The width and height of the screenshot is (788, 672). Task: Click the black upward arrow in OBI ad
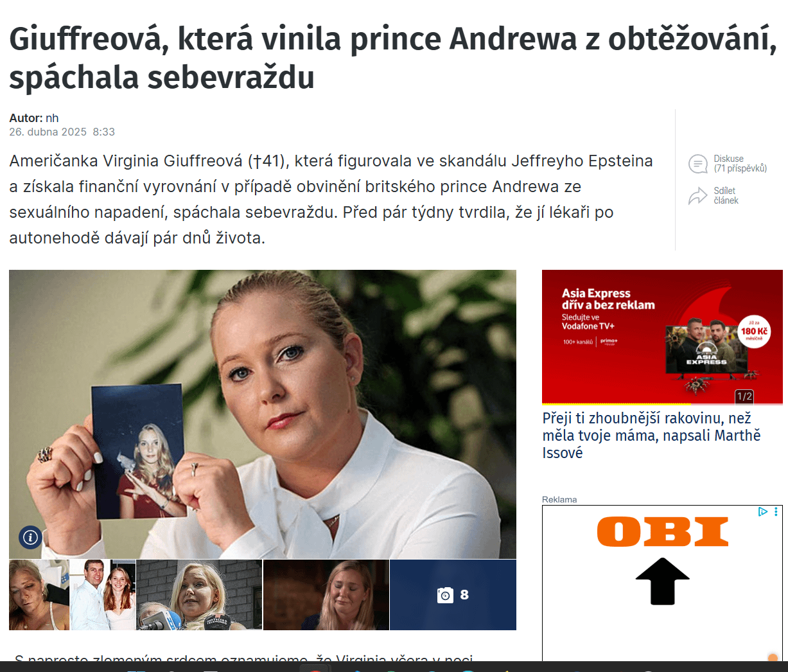pyautogui.click(x=662, y=581)
